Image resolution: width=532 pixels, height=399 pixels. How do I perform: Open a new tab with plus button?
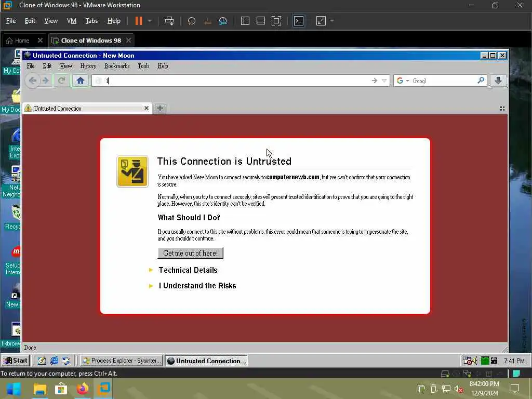pos(160,108)
